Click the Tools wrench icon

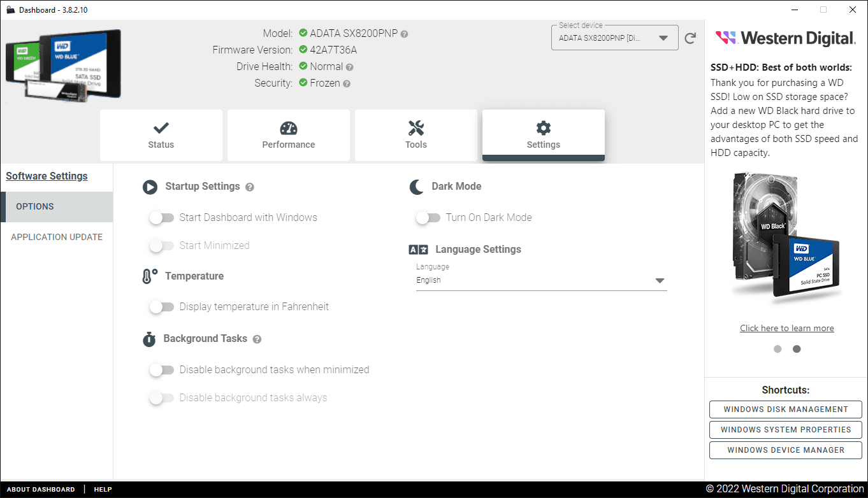(416, 128)
